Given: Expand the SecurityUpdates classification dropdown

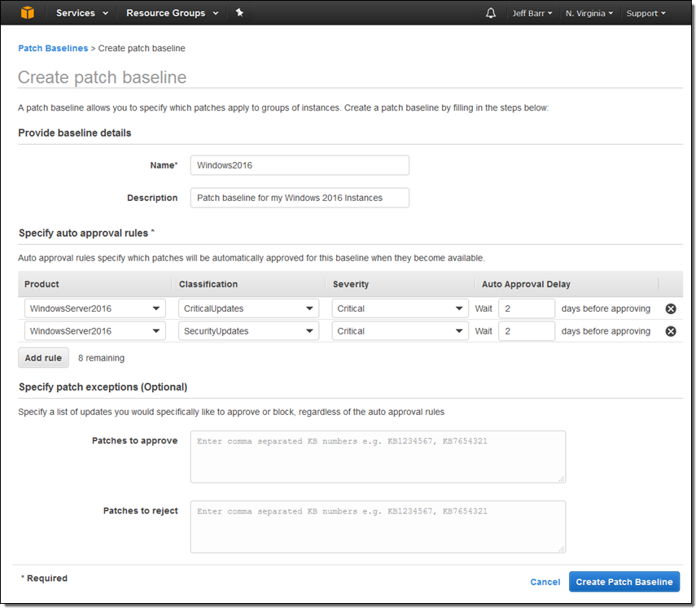Looking at the screenshot, I should pos(248,331).
